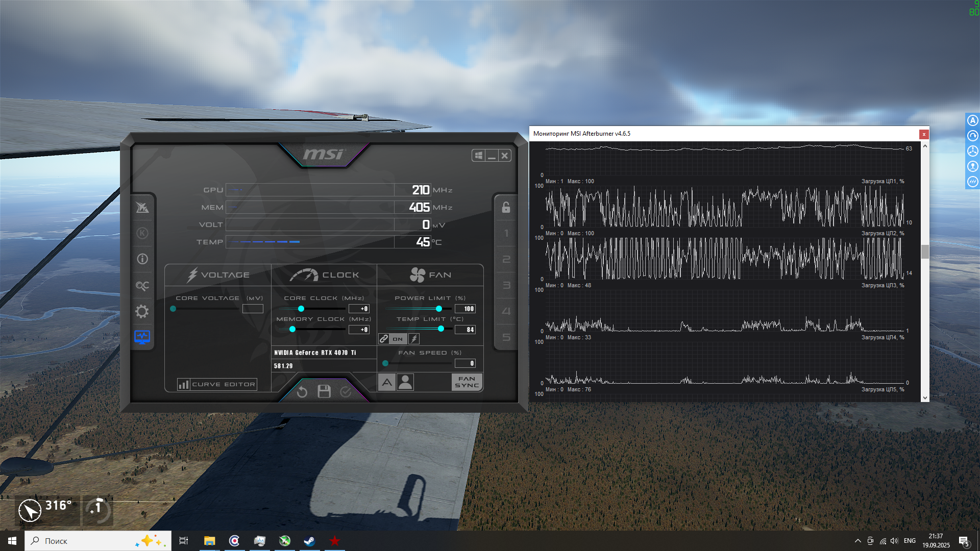Click the Core Clock slider handle

(301, 309)
